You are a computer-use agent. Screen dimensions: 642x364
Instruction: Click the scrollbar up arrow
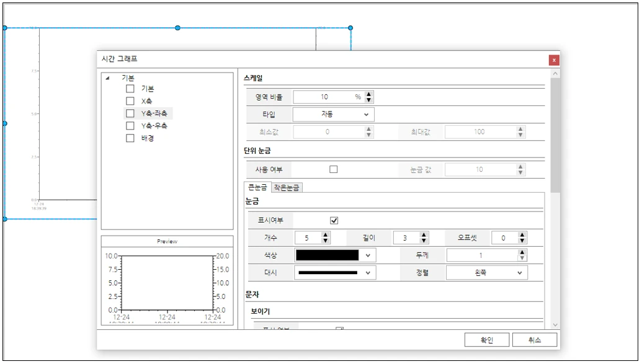[555, 74]
